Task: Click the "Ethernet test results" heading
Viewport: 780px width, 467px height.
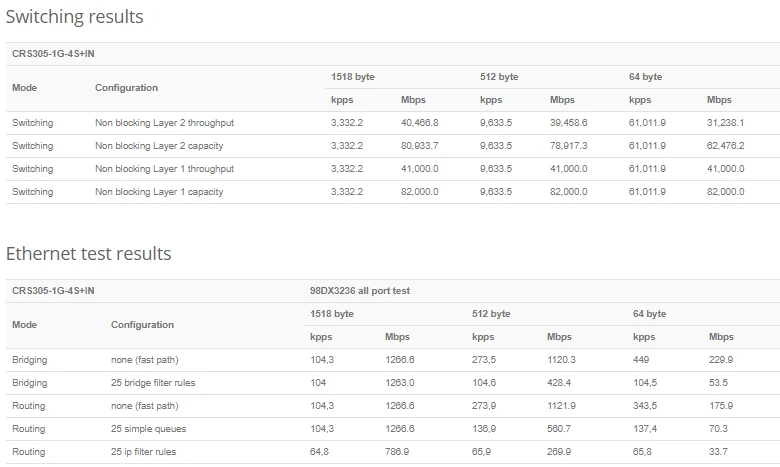Action: pyautogui.click(x=89, y=254)
